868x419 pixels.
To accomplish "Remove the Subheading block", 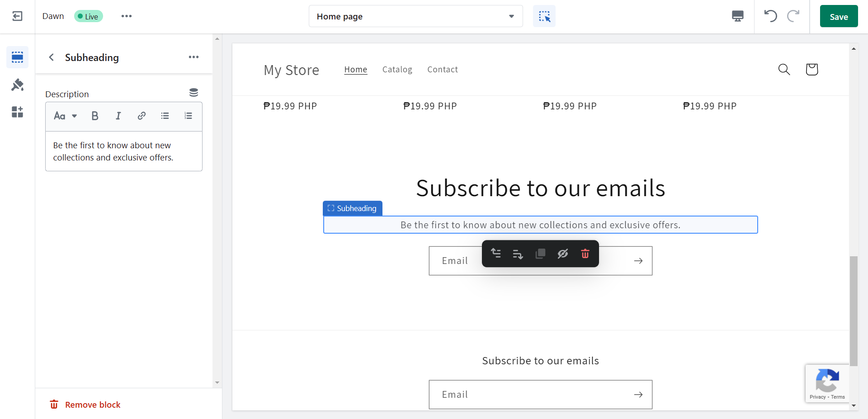I will point(85,405).
